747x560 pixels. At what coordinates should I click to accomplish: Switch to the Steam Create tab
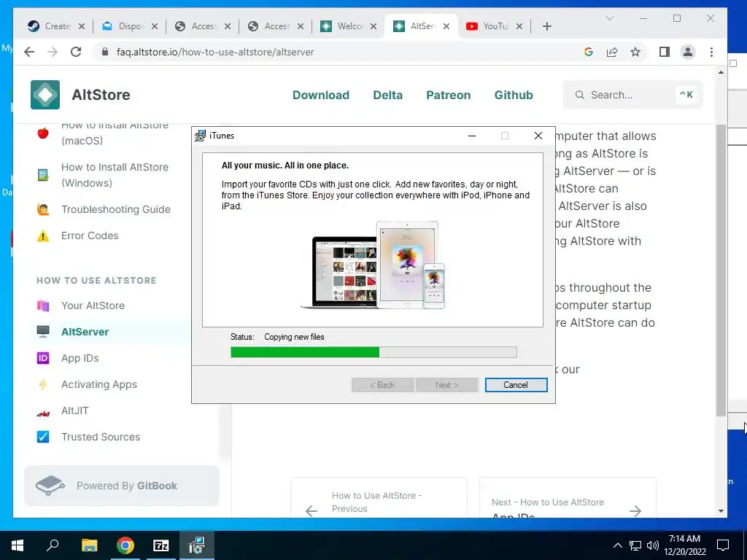point(57,26)
